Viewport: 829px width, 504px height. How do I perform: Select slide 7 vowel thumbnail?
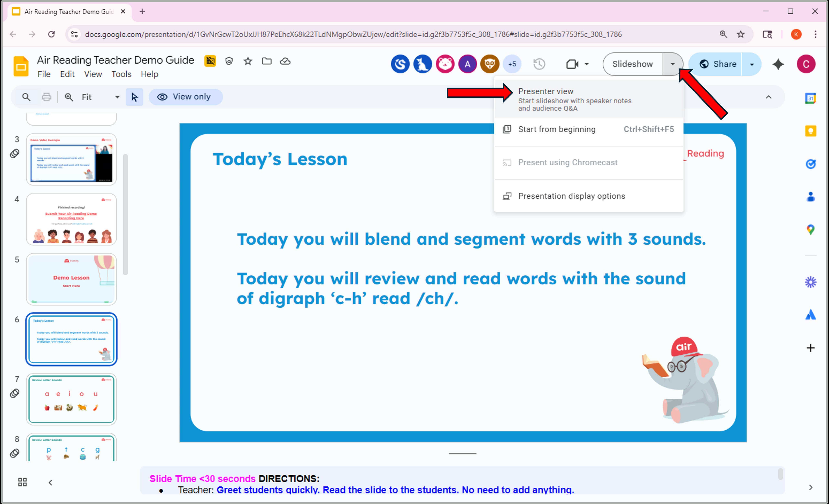tap(71, 399)
